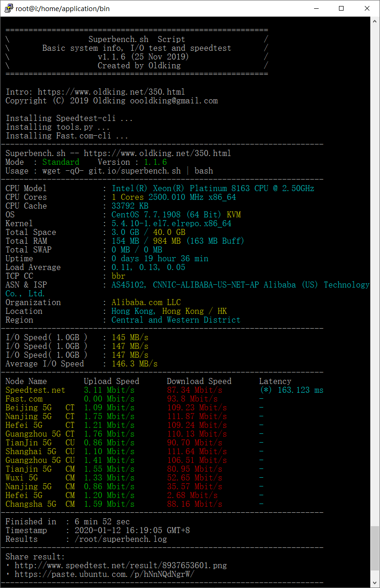Click the Average I/O Speed value
380x588 pixels.
coord(134,364)
